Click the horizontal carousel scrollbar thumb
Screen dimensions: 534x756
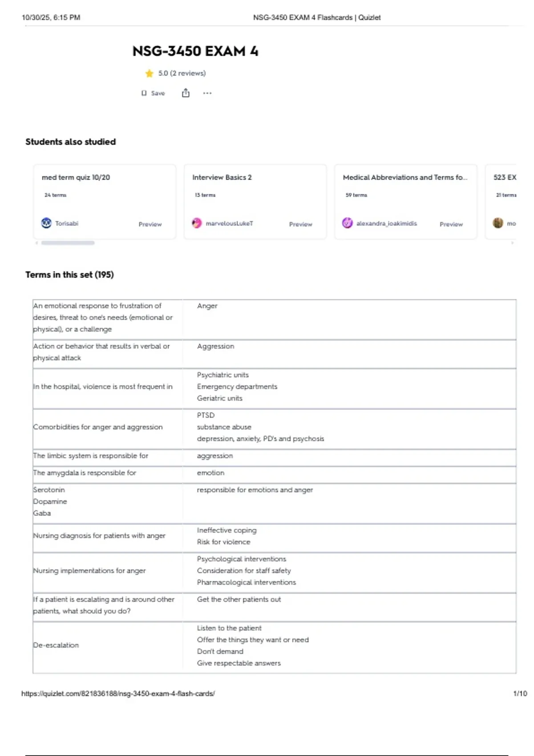(x=68, y=243)
